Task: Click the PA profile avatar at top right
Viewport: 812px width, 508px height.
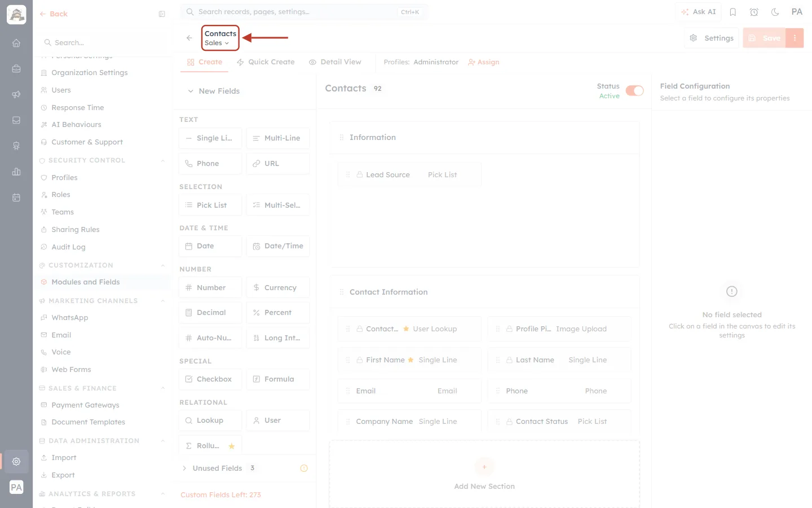Action: [x=797, y=12]
